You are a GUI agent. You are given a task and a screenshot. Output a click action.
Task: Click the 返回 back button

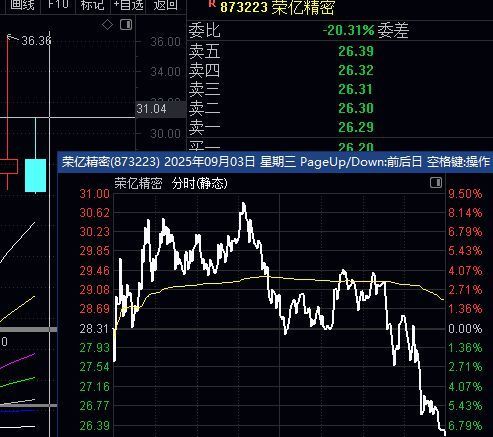click(x=165, y=5)
